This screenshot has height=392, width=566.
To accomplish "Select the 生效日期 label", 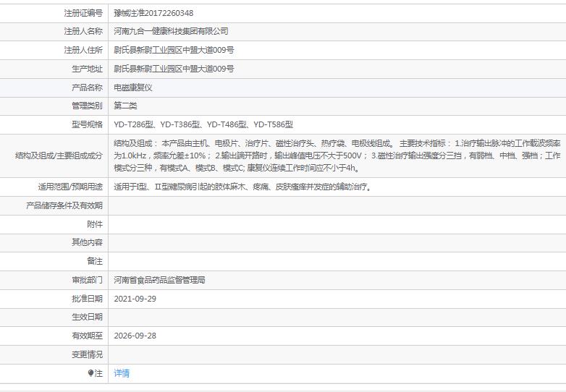I will click(88, 317).
